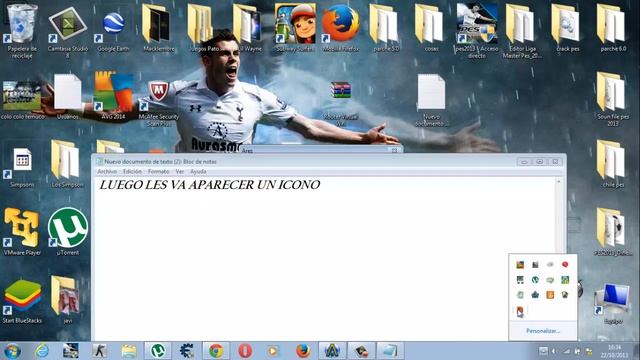The height and width of the screenshot is (360, 640).
Task: Open AVG 2014 desktop shortcut
Action: coord(113,96)
